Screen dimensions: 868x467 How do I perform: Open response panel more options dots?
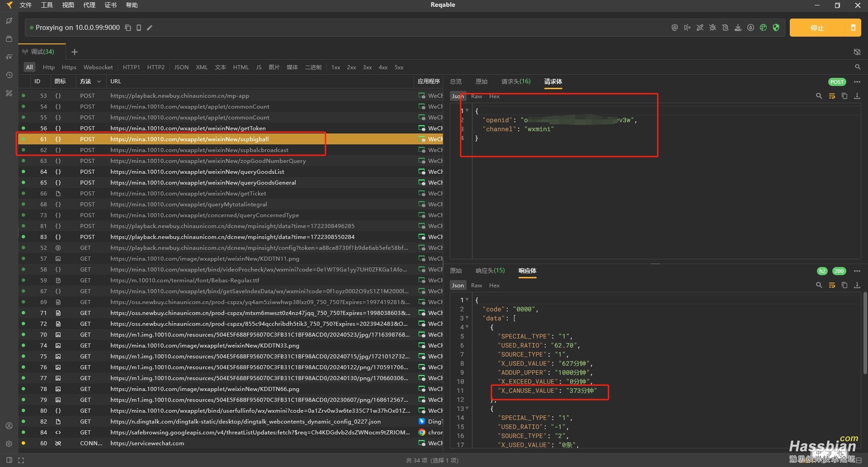point(857,271)
